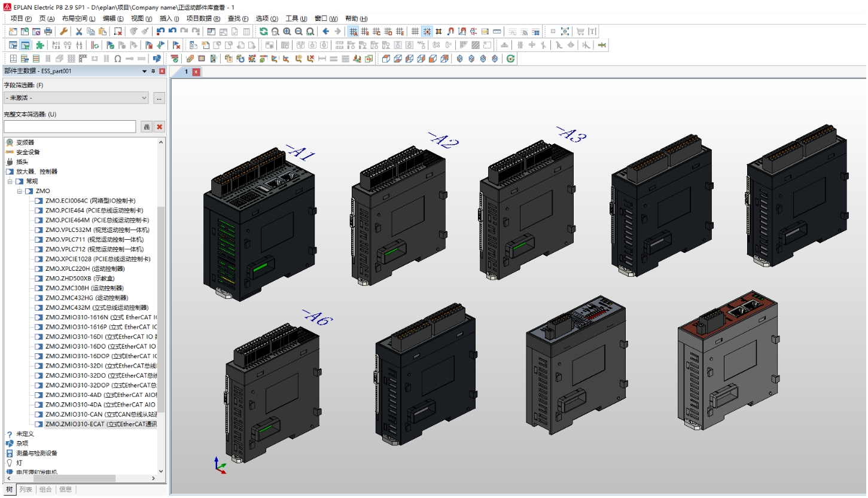Viewport: 868px width, 498px height.
Task: Open the 布局空间 menu
Action: click(x=78, y=19)
